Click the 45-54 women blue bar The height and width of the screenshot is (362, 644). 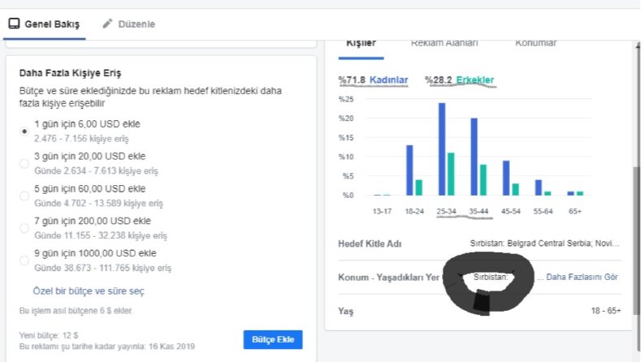tap(506, 178)
